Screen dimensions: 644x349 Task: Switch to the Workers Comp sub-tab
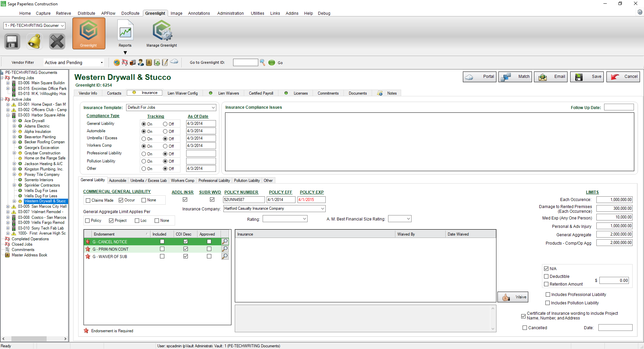click(x=182, y=181)
